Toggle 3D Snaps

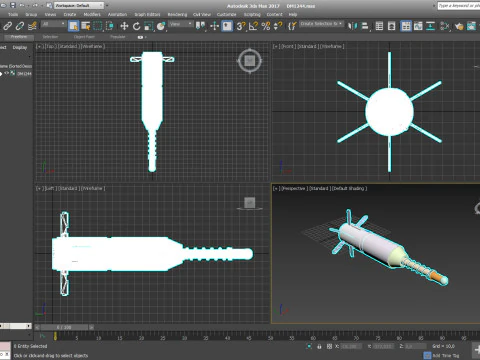point(241,26)
